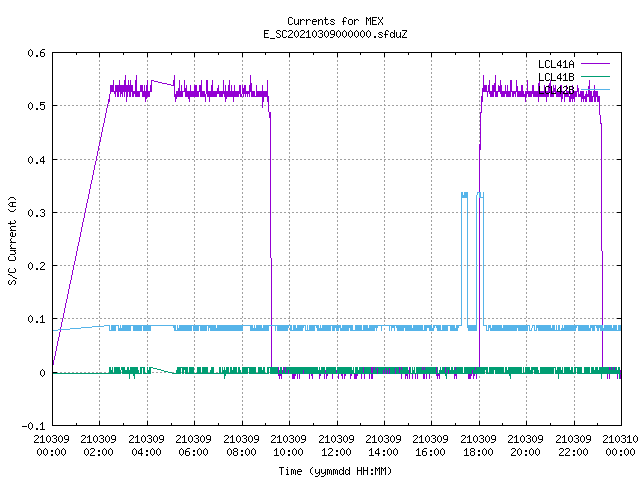Screen dimensions: 640x480
Task: Click the first blue LCL42B spike near 17:30
Action: (464, 257)
